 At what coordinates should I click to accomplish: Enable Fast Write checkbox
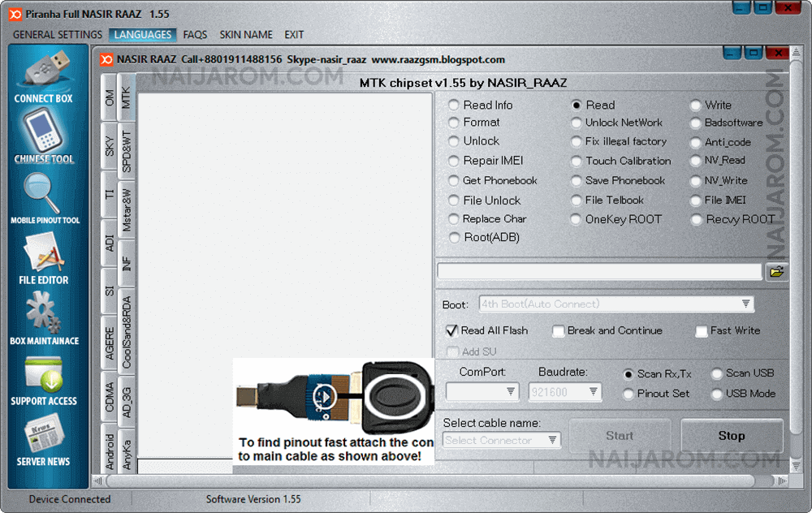click(702, 331)
